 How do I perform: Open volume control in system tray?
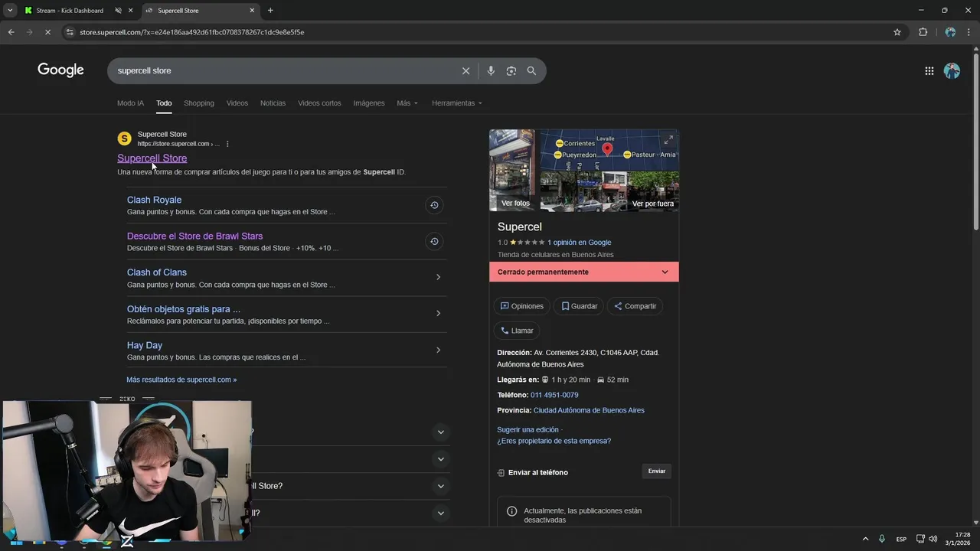933,539
